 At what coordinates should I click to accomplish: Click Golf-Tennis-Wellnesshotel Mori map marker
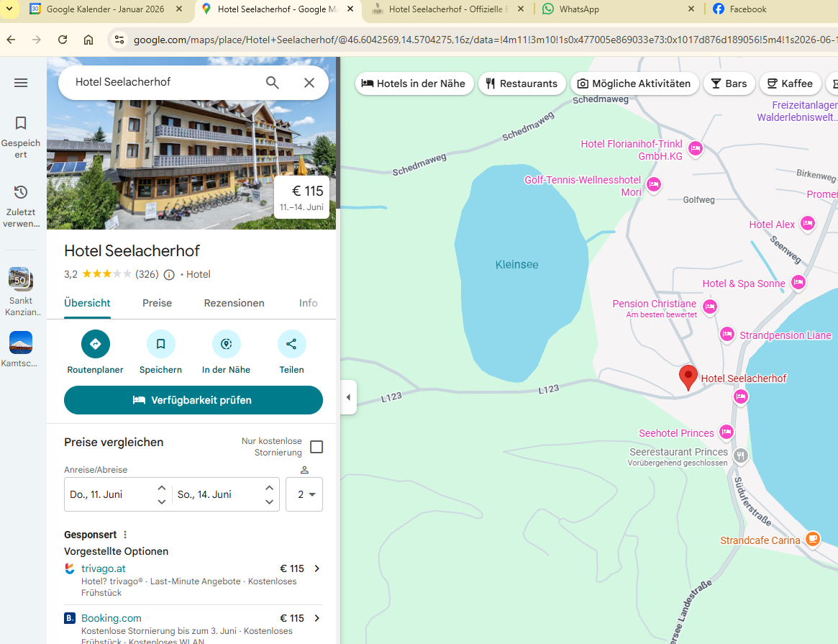(x=654, y=184)
